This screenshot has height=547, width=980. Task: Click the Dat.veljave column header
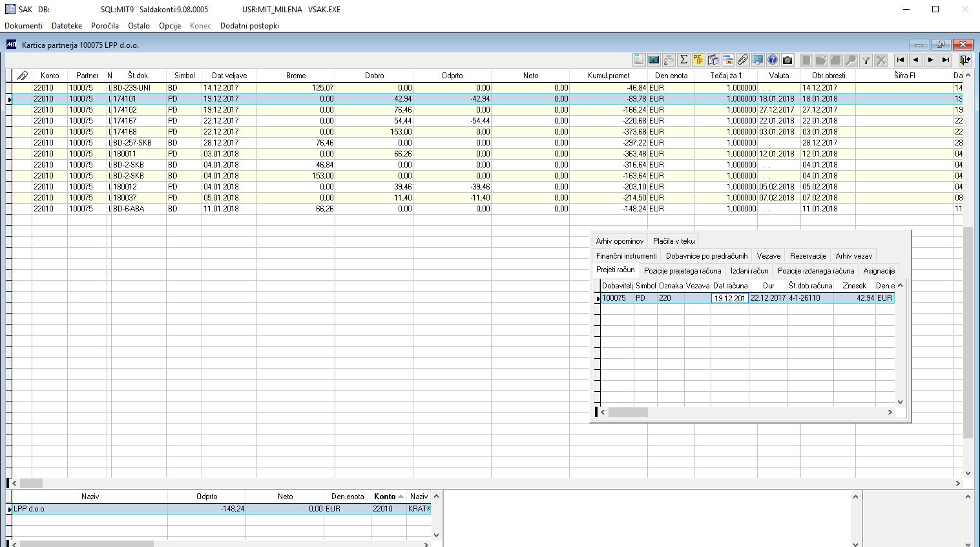(x=229, y=76)
